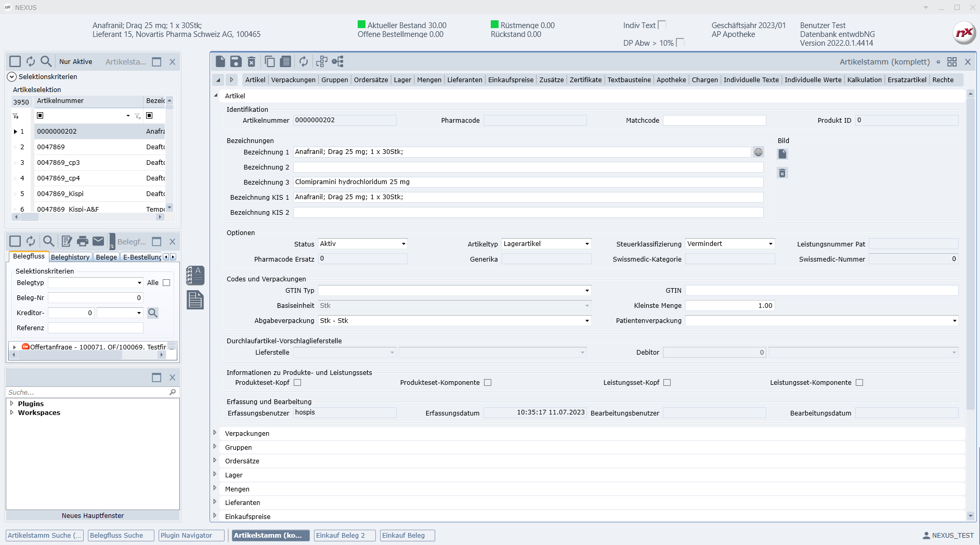Open the Patientenverpackung dropdown
The image size is (980, 545).
(x=955, y=321)
